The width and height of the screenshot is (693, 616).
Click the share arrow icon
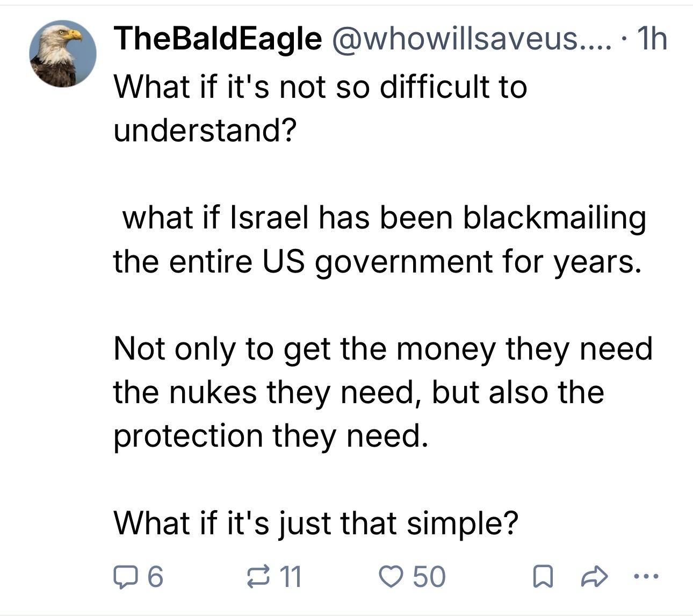click(x=595, y=577)
